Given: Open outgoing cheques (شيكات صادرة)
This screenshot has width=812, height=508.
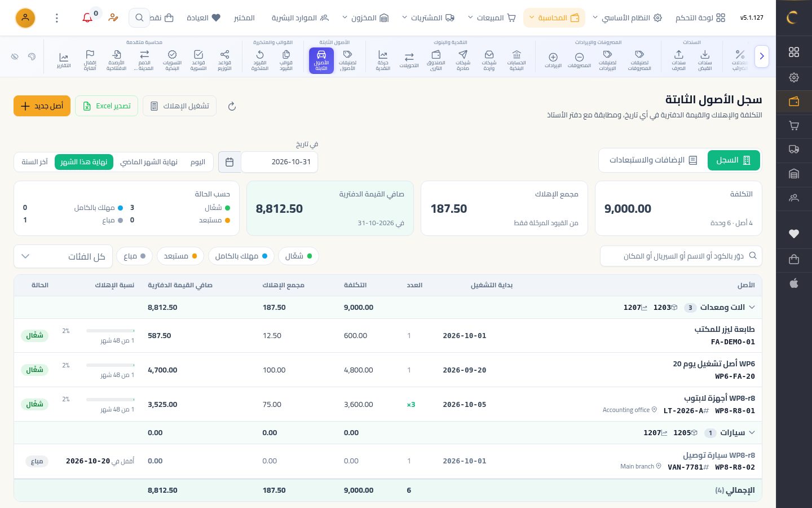Looking at the screenshot, I should 463,60.
